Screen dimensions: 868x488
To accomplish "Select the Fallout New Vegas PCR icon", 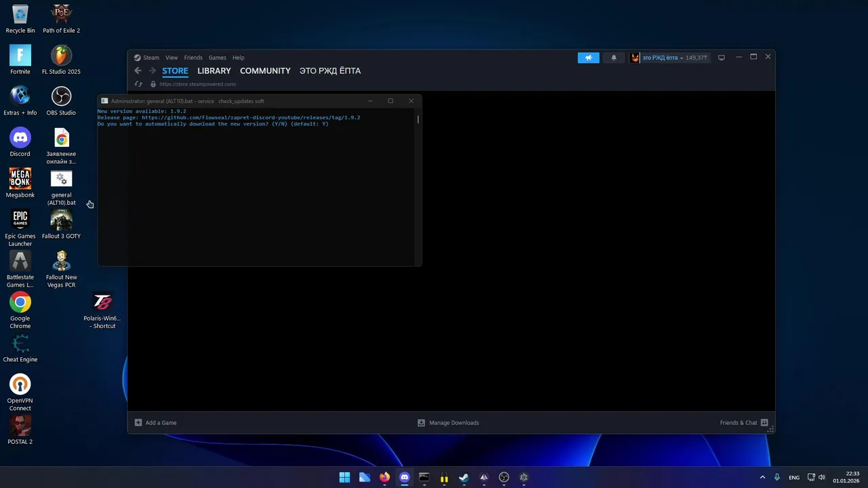I will (x=61, y=270).
